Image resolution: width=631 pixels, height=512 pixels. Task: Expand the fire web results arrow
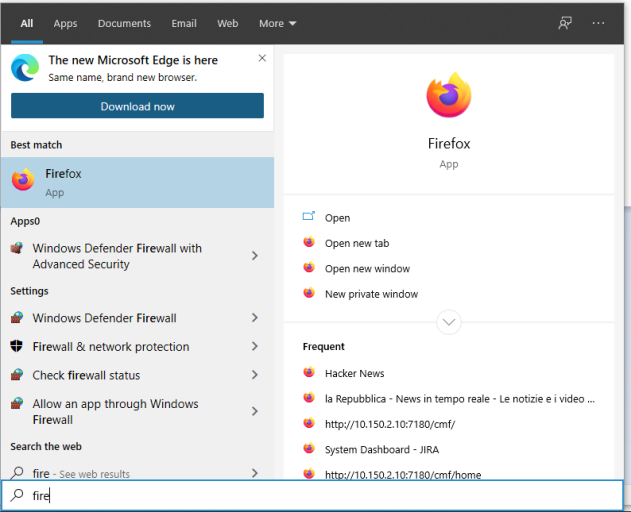(254, 473)
